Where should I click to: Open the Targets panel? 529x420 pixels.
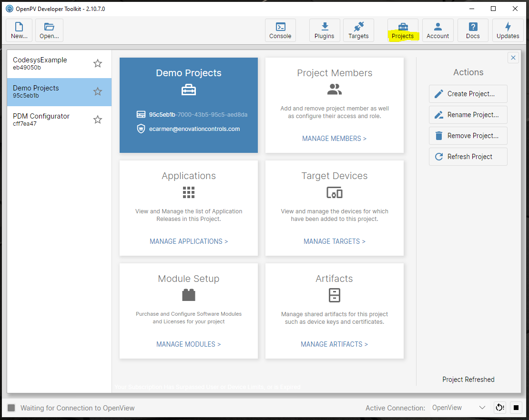coord(358,30)
